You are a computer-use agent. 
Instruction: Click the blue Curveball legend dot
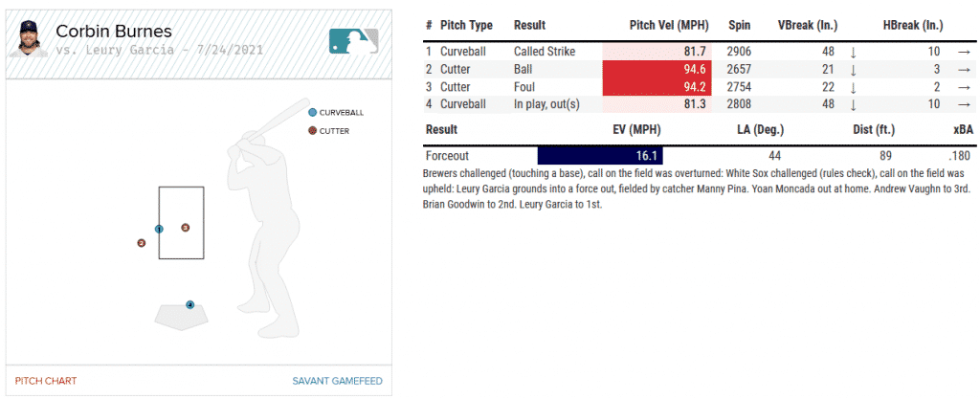[312, 112]
